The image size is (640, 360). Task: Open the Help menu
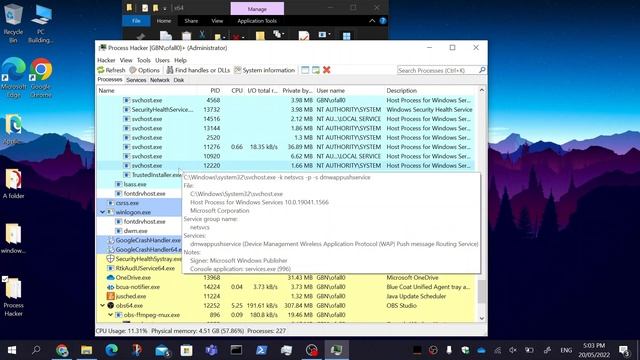click(x=180, y=60)
